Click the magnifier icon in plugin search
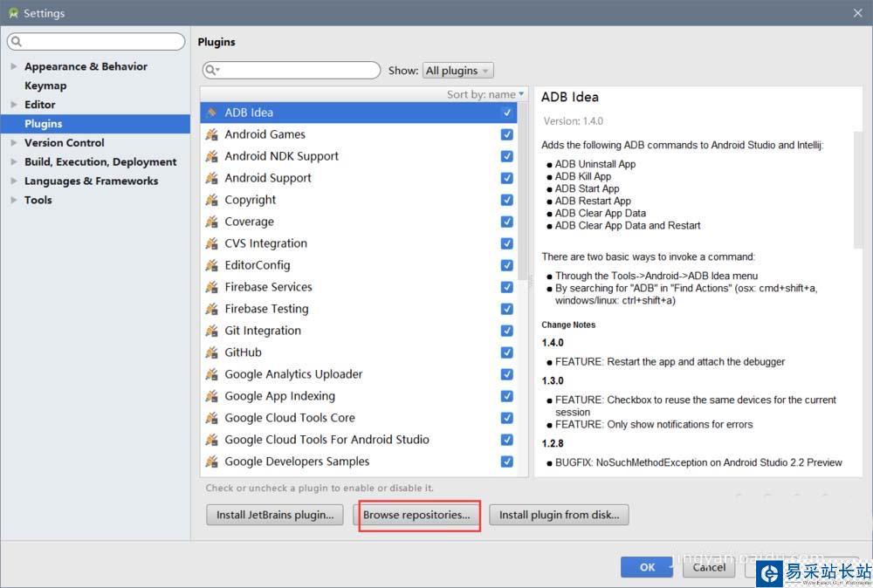The height and width of the screenshot is (588, 873). pyautogui.click(x=211, y=70)
